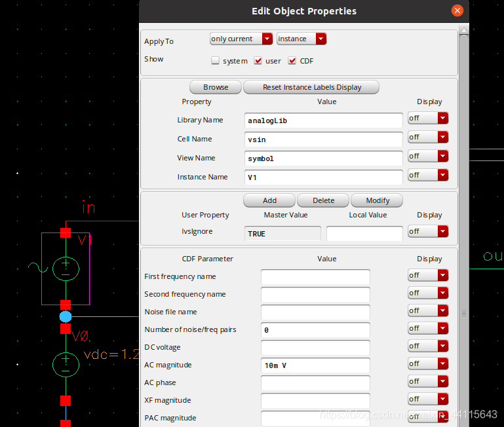Open the 'instance' Apply To dropdown
This screenshot has width=504, height=427.
tap(301, 39)
